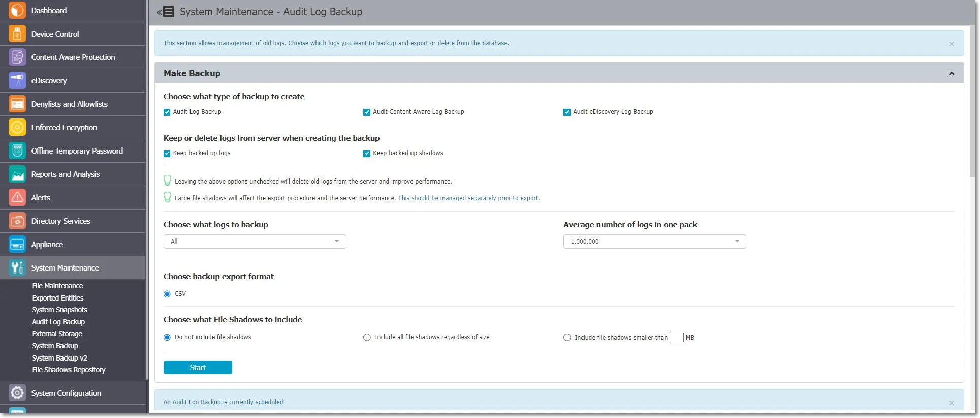Viewport: 980px width, 418px height.
Task: Open Alerts menu item
Action: click(41, 197)
